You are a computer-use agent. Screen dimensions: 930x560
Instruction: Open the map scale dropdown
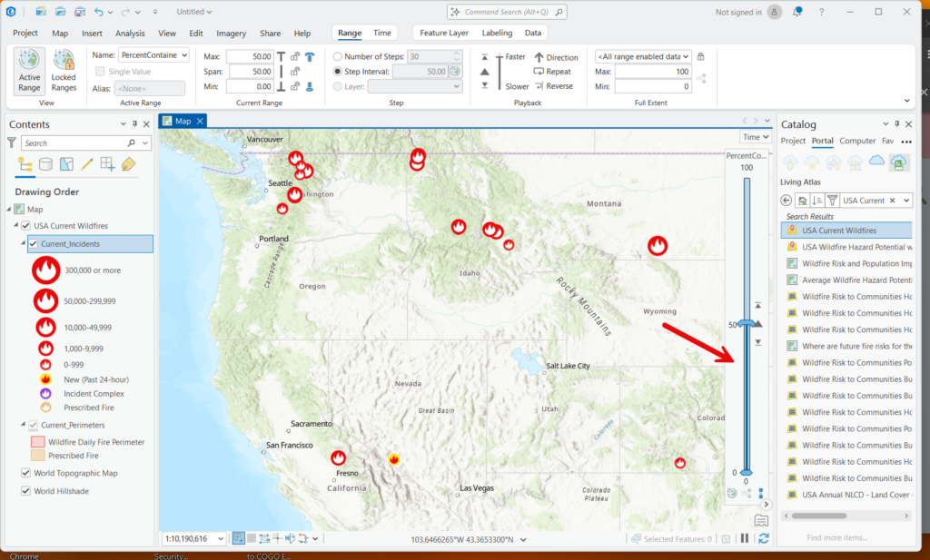[x=221, y=538]
